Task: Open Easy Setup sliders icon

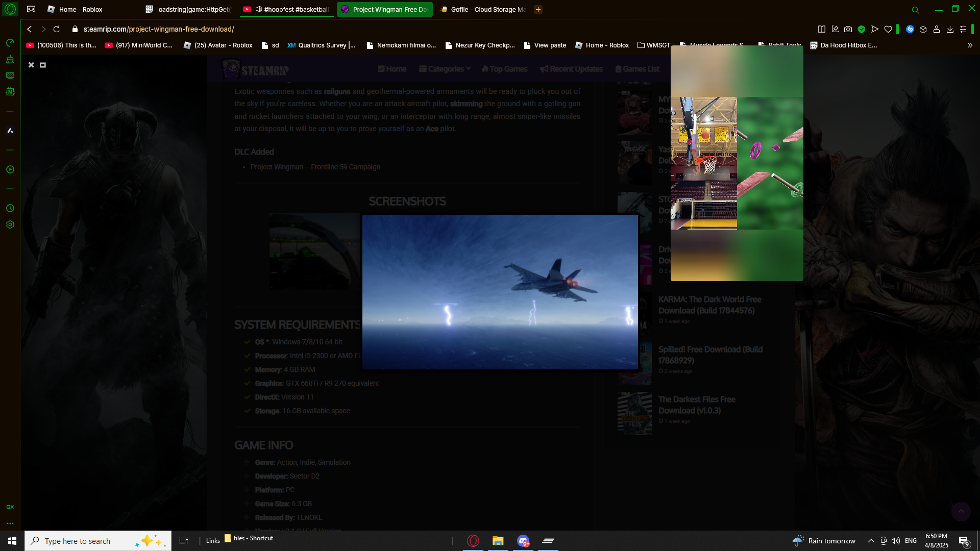Action: (x=963, y=29)
